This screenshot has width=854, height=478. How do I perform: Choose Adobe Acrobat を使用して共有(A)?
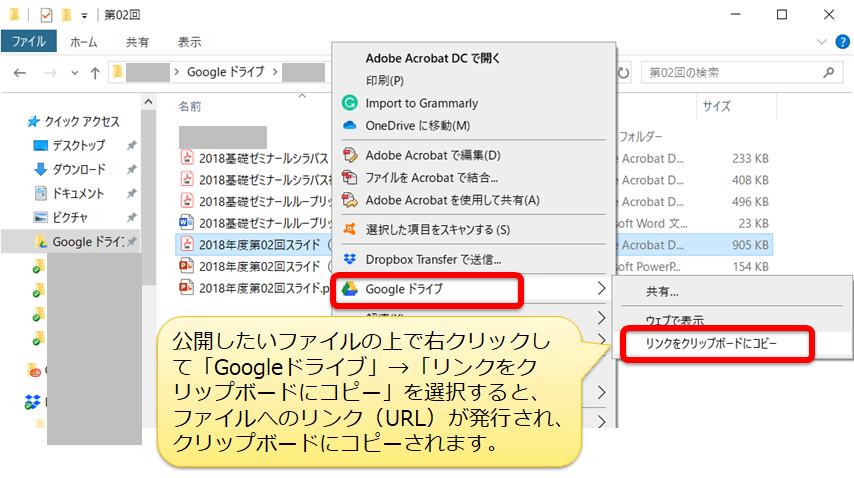(x=453, y=200)
